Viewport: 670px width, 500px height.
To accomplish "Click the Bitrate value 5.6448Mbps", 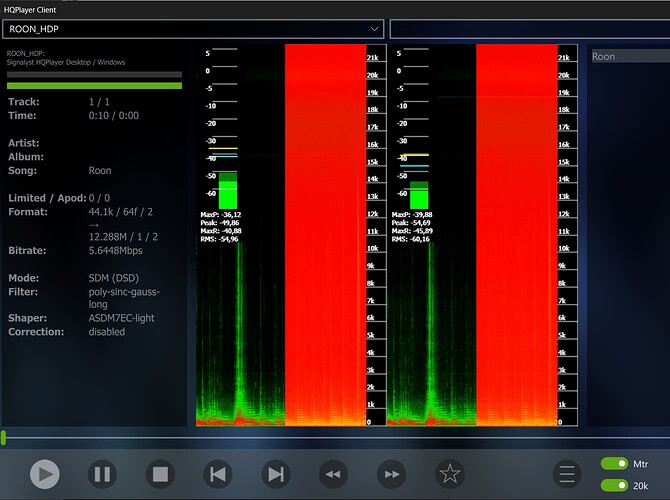I will (115, 250).
